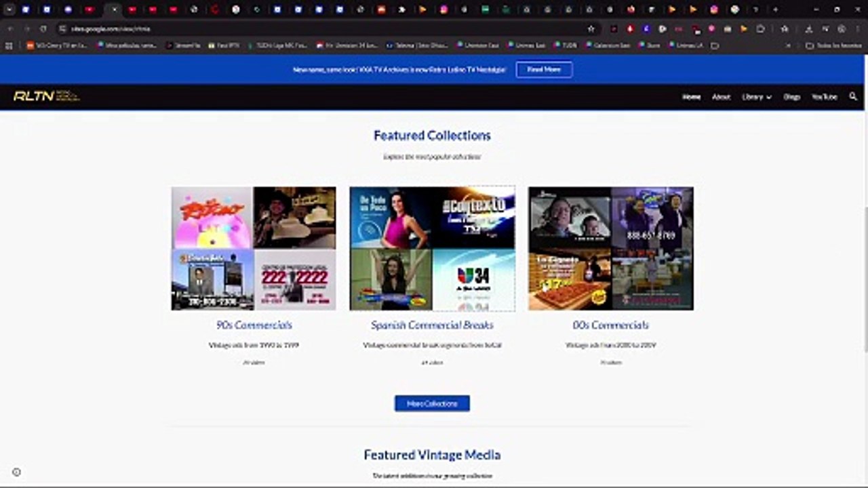This screenshot has height=488, width=868.
Task: Reload the page with the browser refresh icon
Action: tap(43, 29)
